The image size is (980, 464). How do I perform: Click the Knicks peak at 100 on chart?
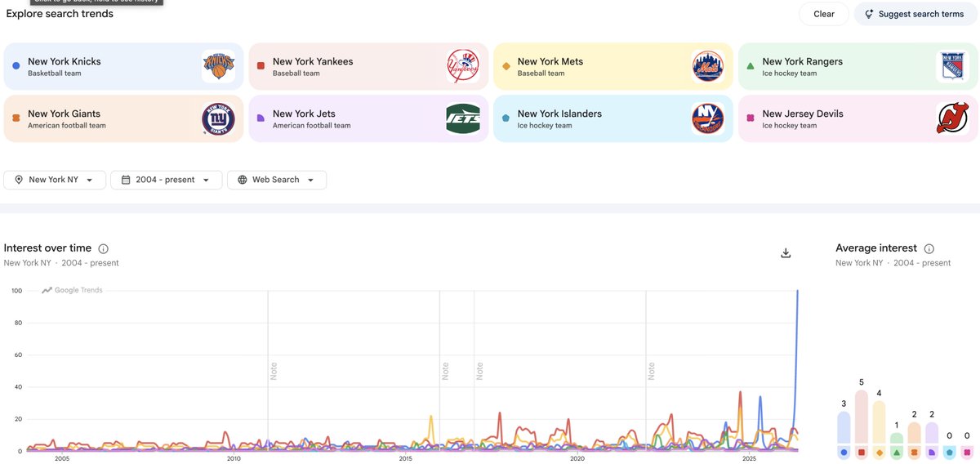point(797,291)
